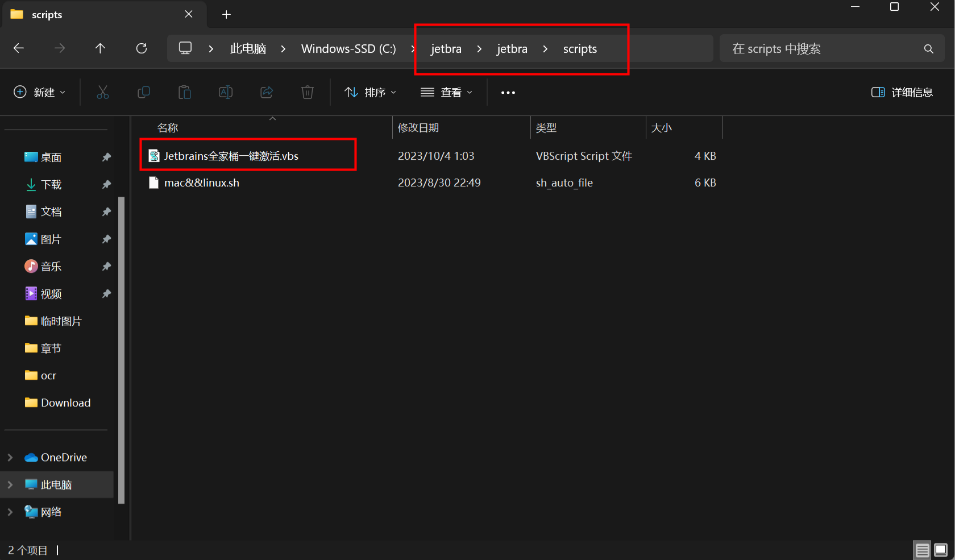Click the Share icon in toolbar
The width and height of the screenshot is (955, 560).
[x=267, y=92]
